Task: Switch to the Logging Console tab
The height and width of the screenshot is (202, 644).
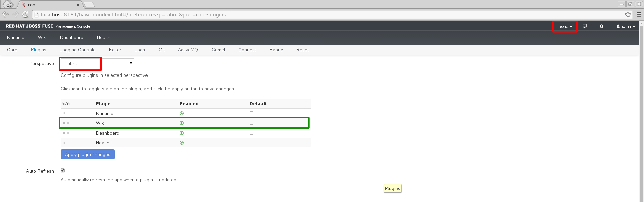Action: [x=77, y=50]
